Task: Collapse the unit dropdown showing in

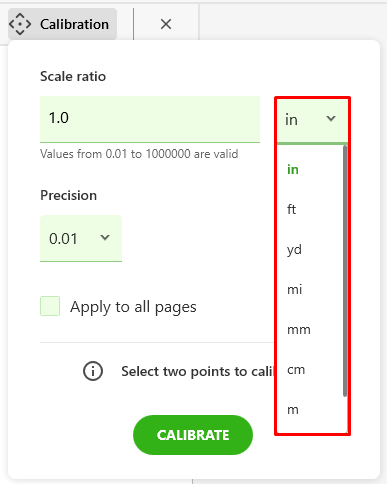Action: coord(312,120)
